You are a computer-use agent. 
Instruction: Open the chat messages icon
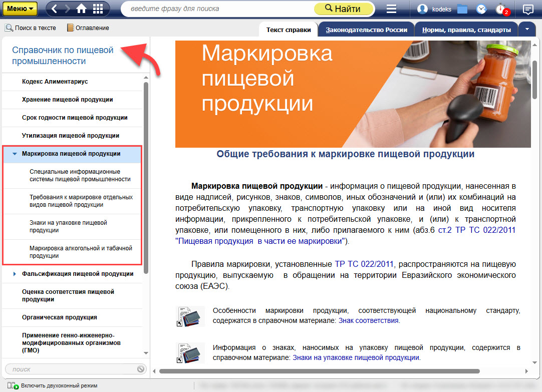click(x=527, y=9)
